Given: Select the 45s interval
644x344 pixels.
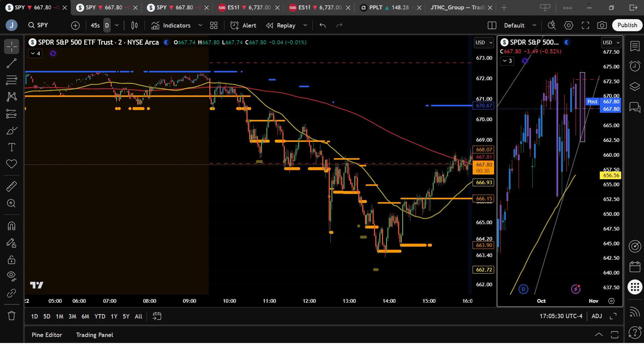Looking at the screenshot, I should [x=95, y=25].
